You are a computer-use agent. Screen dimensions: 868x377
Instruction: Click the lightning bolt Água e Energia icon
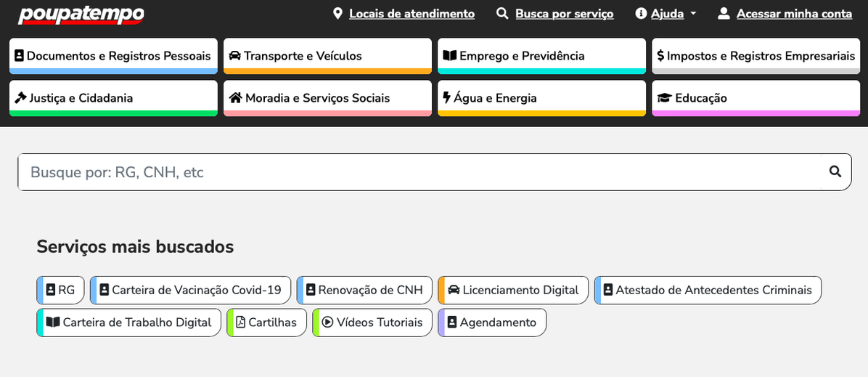(446, 98)
